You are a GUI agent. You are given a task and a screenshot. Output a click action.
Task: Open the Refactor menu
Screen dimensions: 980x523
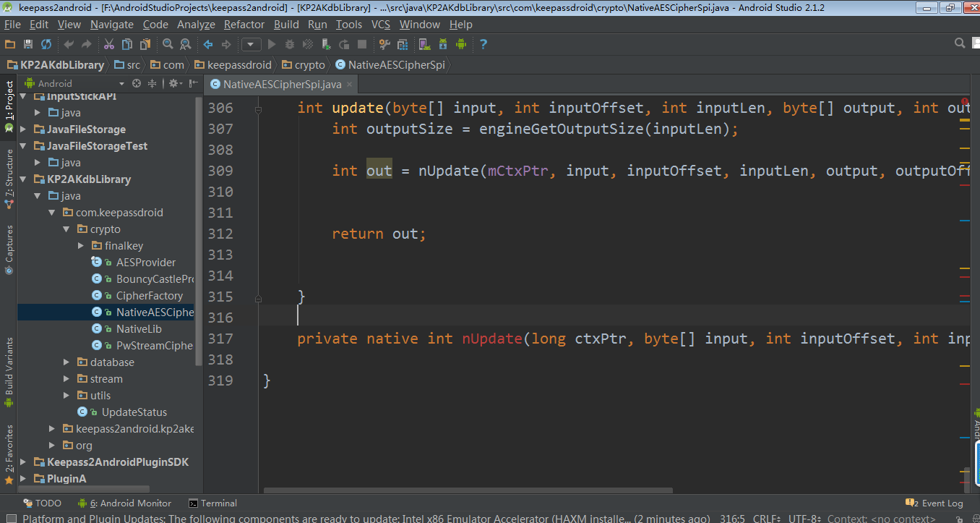tap(244, 24)
